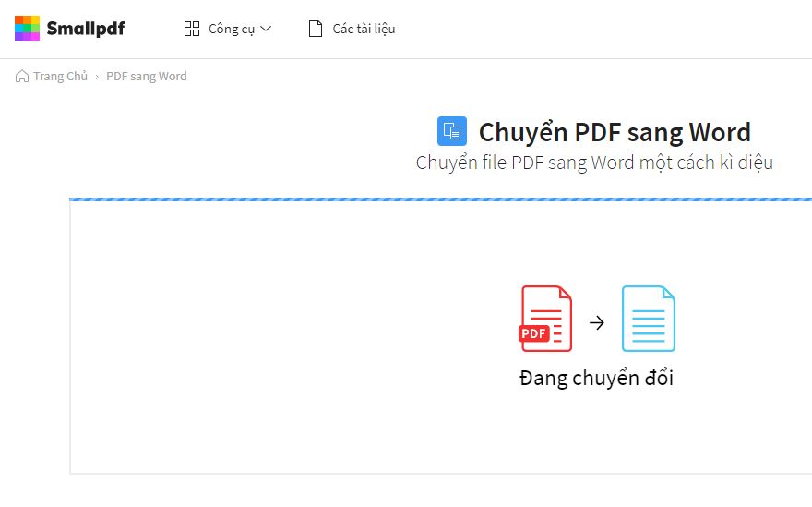Click the arrow between file icons

click(597, 323)
